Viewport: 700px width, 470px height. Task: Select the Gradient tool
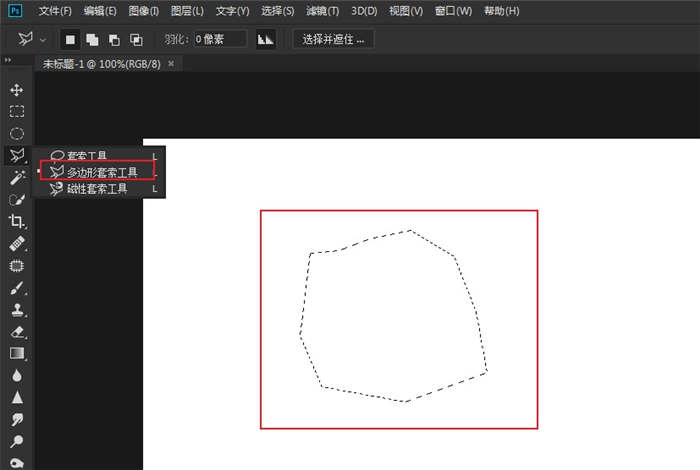[x=17, y=353]
